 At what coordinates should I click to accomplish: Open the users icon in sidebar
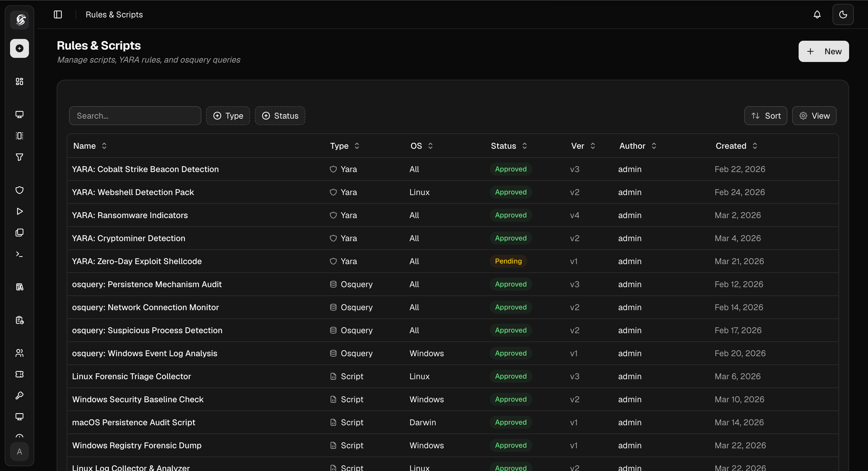[19, 353]
